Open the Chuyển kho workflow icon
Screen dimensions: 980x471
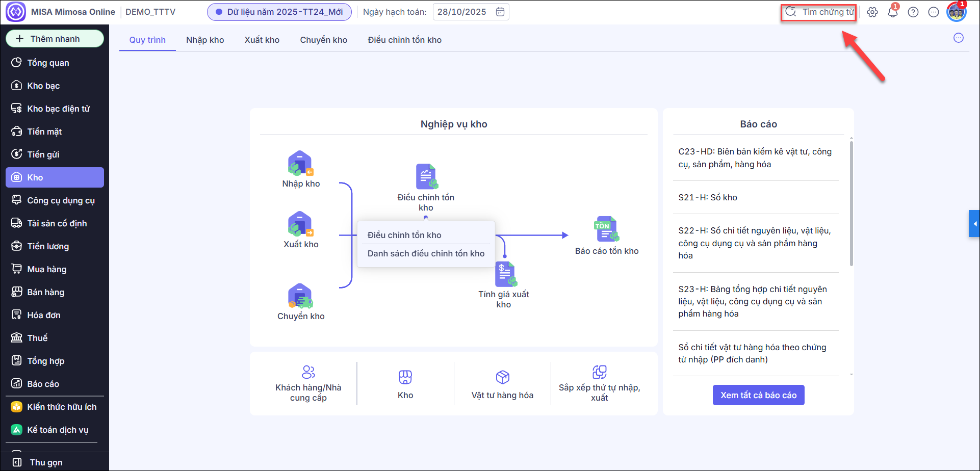[x=300, y=296]
